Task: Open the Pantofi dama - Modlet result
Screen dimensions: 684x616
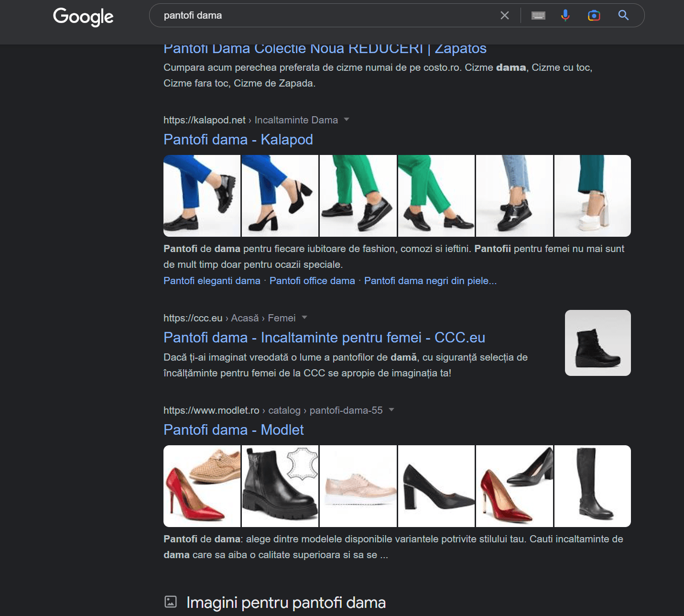Action: (x=233, y=430)
